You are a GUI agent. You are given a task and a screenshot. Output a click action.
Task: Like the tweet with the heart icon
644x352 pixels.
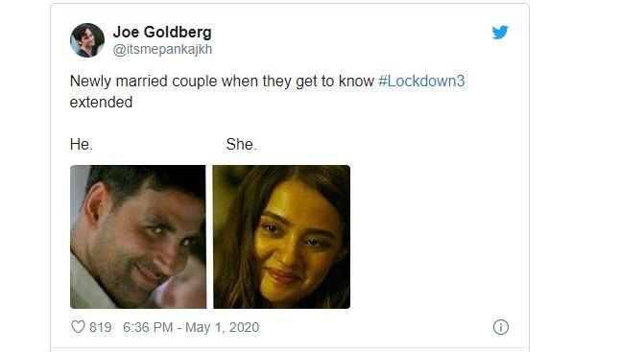pyautogui.click(x=78, y=327)
